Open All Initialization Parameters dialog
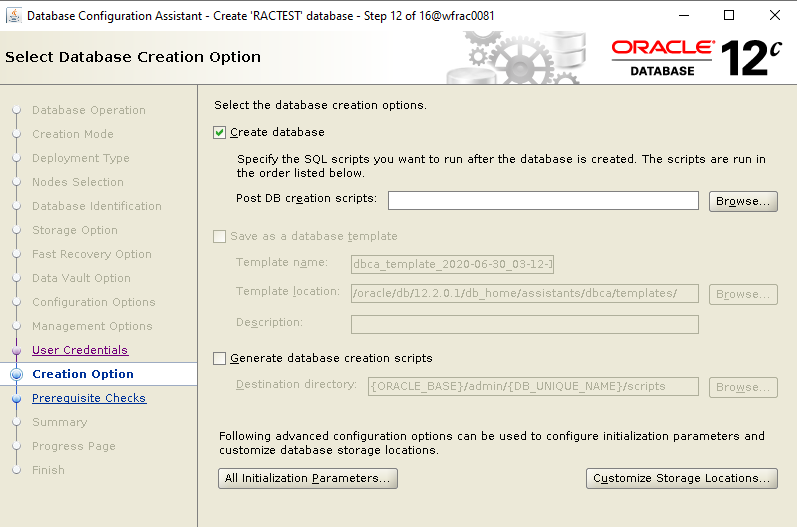This screenshot has width=797, height=527. tap(308, 479)
